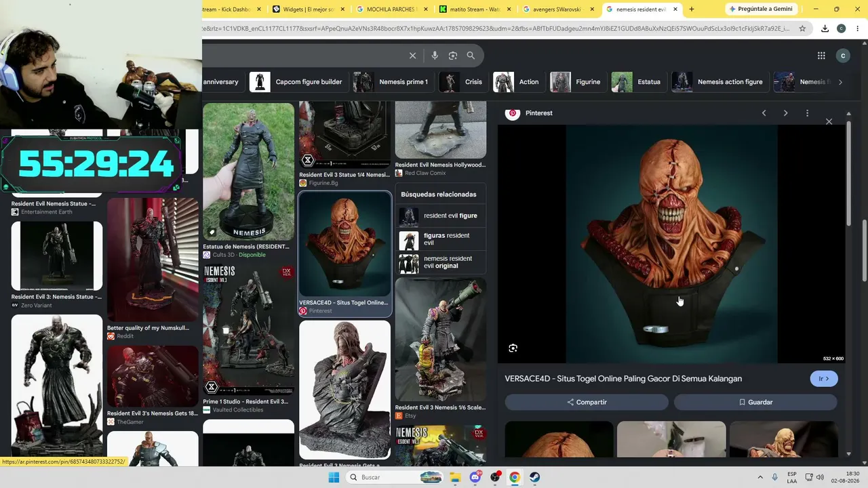Viewport: 868px width, 488px height.
Task: Switch to the matito Stream tab
Action: [475, 9]
